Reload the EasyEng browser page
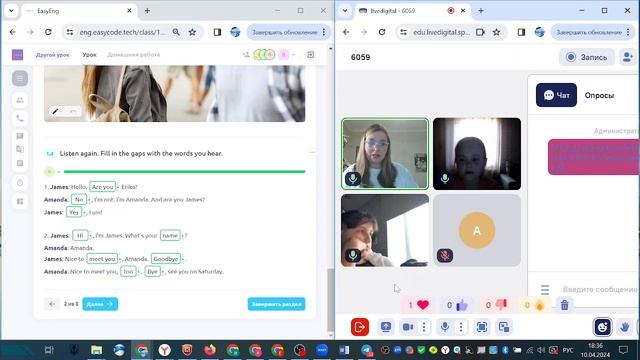This screenshot has width=640, height=360. click(48, 32)
